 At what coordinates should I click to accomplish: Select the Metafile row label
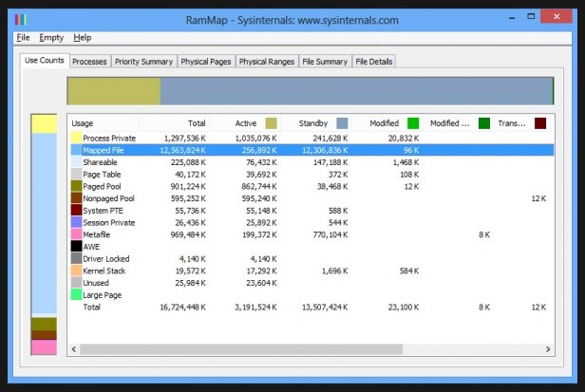(x=97, y=234)
